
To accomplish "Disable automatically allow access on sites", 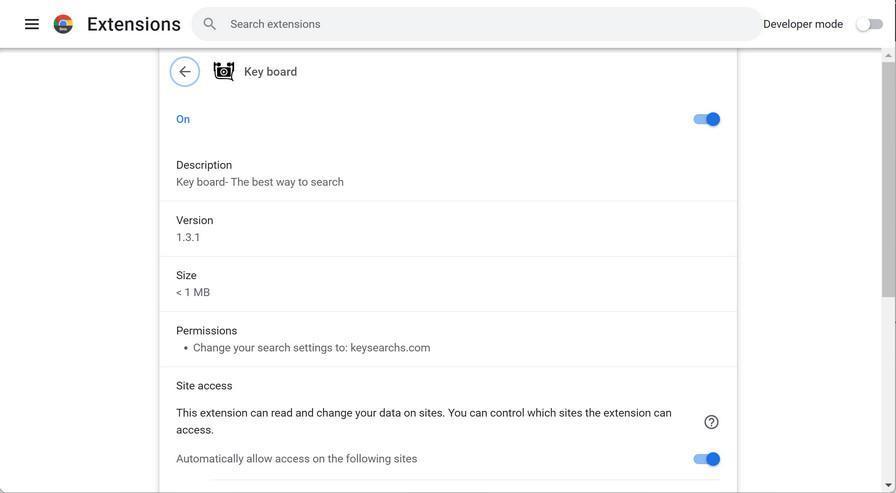I will point(706,459).
